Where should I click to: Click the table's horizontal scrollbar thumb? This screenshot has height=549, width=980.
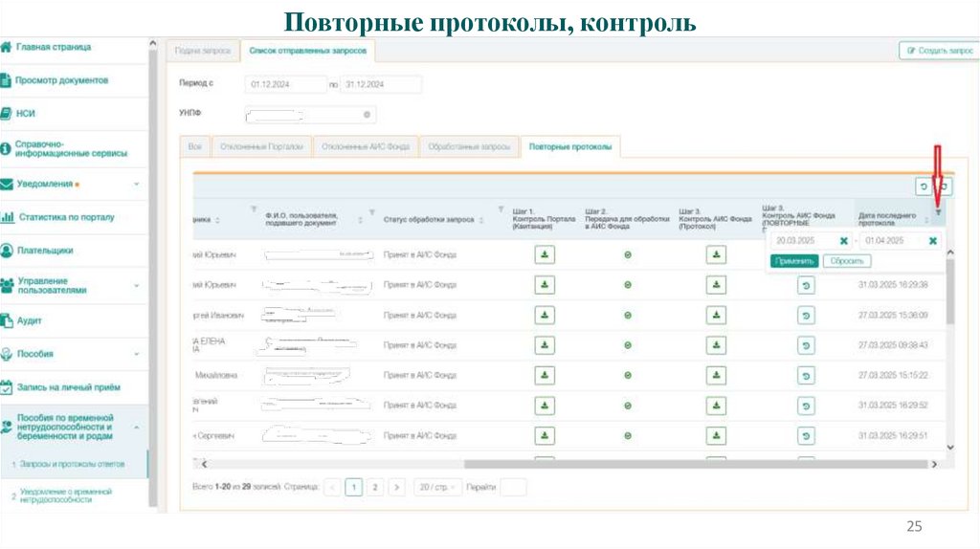(696, 464)
